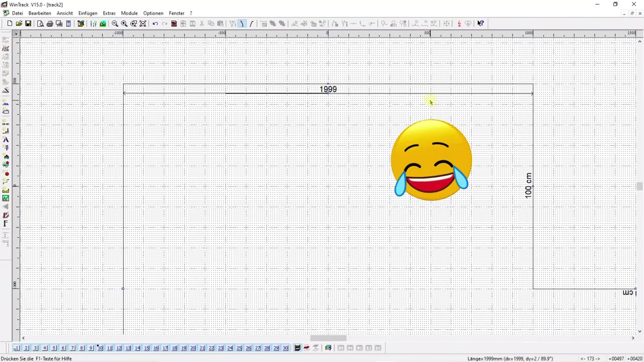Click the green layer manager icon in bottom bar
644x362 pixels.
coord(328,348)
